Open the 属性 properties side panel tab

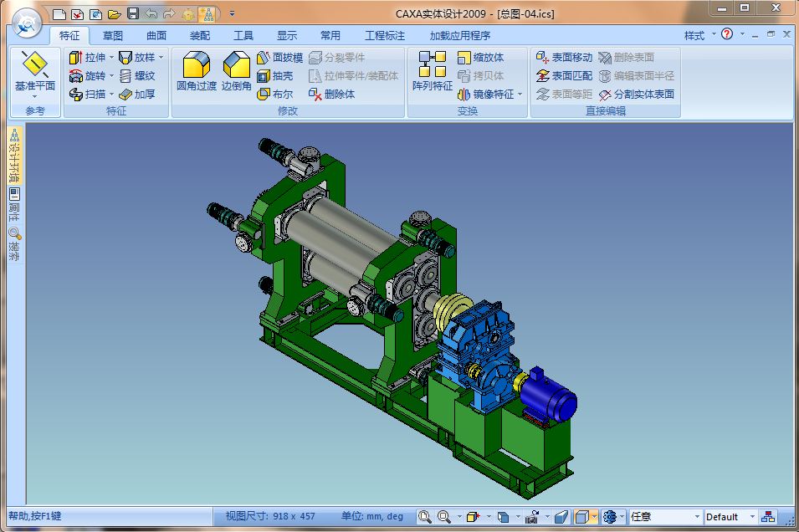point(14,204)
